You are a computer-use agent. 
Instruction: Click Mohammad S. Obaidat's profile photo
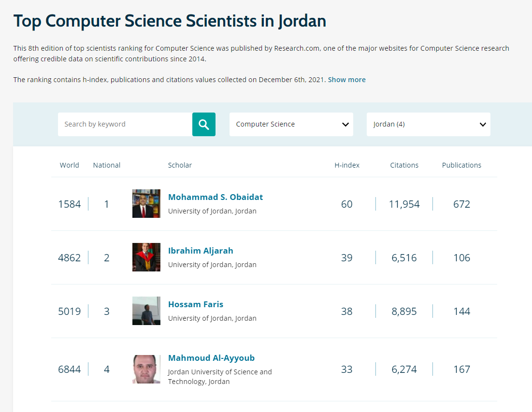[x=146, y=203]
